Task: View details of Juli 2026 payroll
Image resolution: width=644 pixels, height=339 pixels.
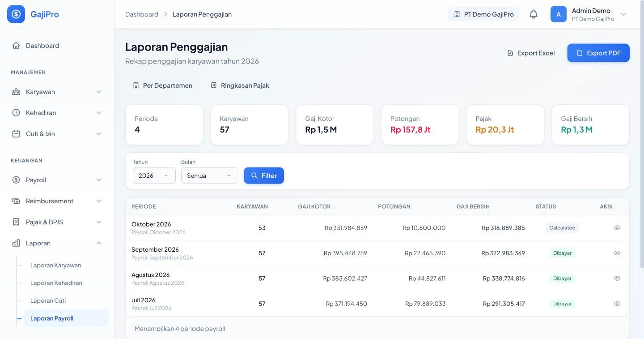Action: pos(617,304)
